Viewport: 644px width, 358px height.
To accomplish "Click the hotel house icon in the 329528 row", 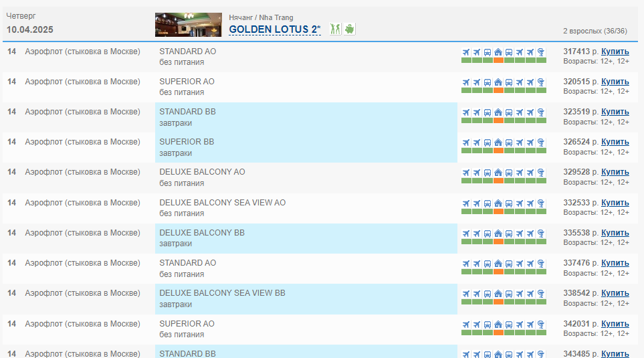I will pos(498,173).
